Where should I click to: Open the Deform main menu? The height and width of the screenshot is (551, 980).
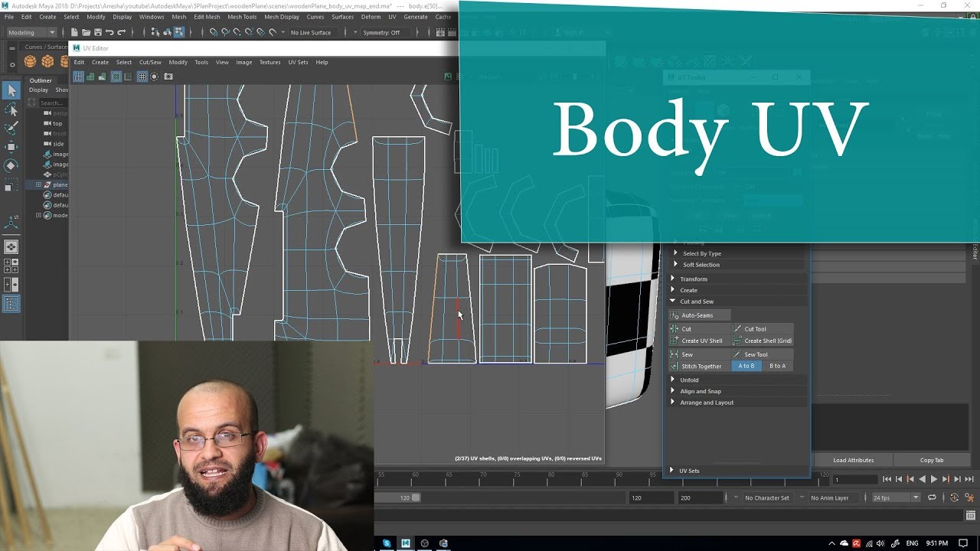371,17
